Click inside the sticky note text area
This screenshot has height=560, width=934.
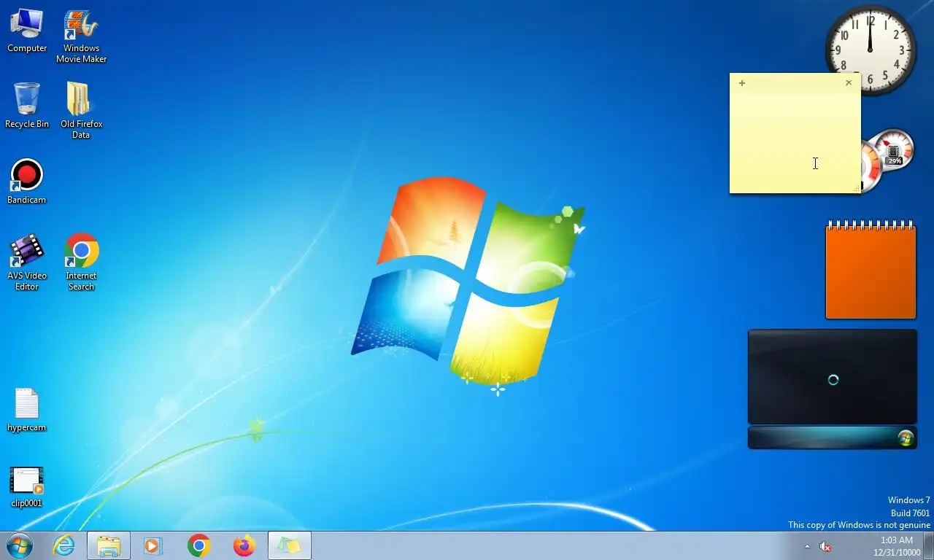[795, 141]
